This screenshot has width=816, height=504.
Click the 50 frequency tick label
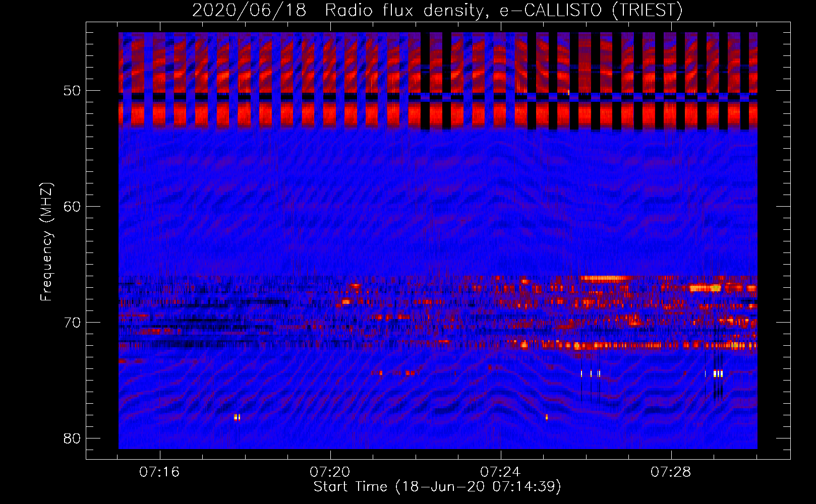click(x=73, y=91)
